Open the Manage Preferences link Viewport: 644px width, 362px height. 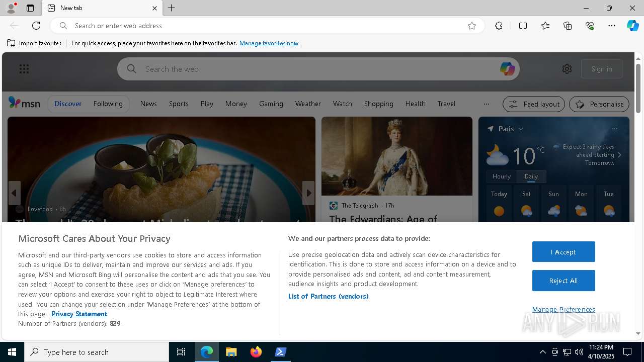coord(563,309)
